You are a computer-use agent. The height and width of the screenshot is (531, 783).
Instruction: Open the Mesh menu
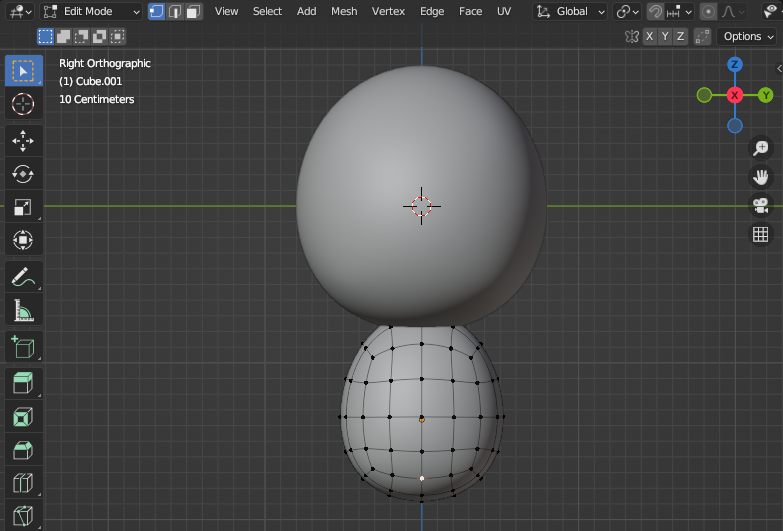pos(343,11)
